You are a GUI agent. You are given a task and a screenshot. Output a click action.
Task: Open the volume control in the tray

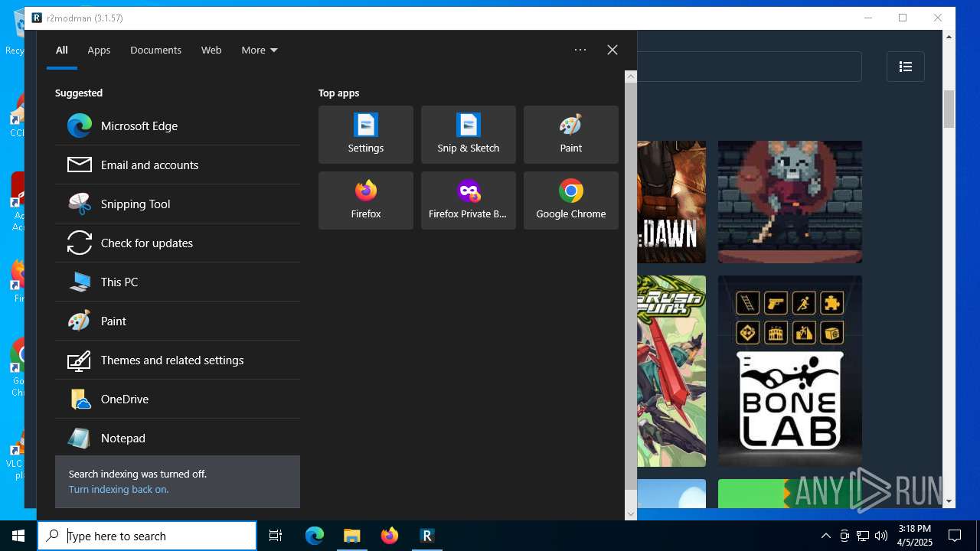point(880,536)
